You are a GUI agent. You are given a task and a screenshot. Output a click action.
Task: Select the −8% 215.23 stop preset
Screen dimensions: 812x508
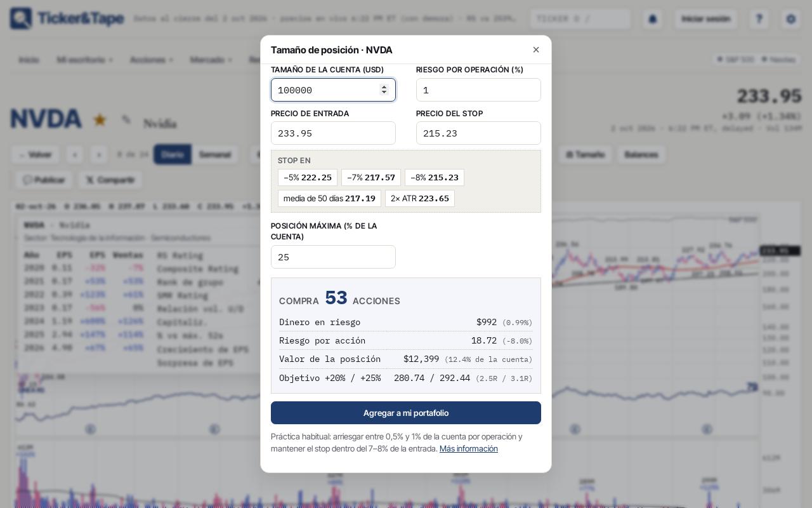tap(435, 177)
